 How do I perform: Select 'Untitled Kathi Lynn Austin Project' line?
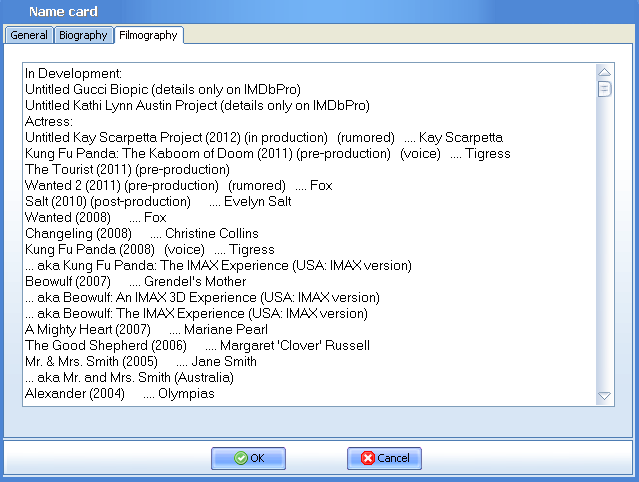(197, 106)
